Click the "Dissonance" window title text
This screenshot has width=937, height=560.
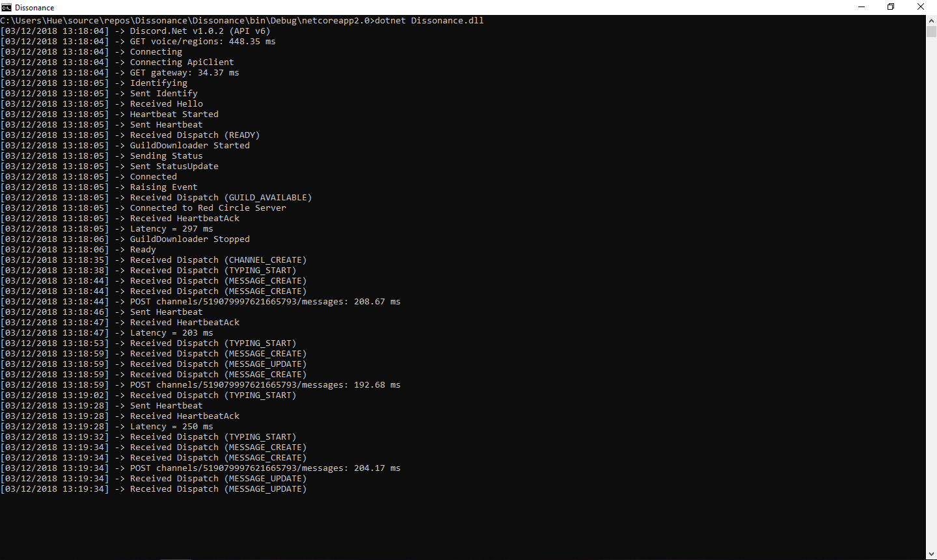click(34, 8)
